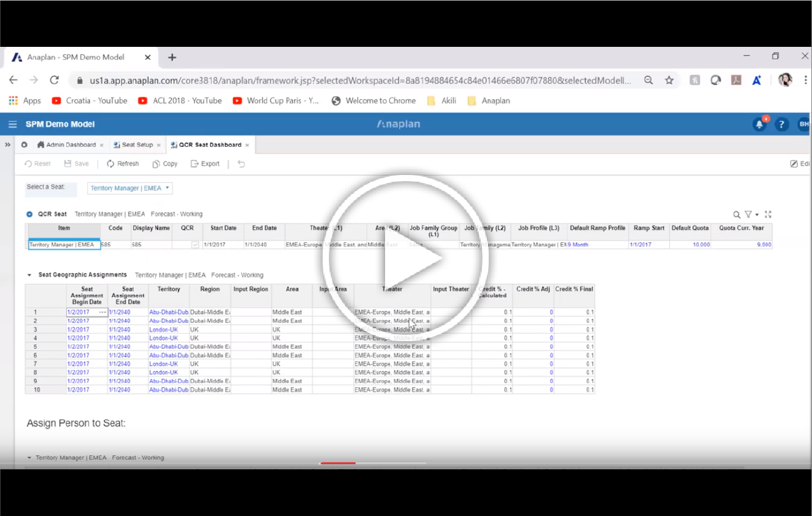Open the ellipsis in row 1 Begin Date cell

102,312
